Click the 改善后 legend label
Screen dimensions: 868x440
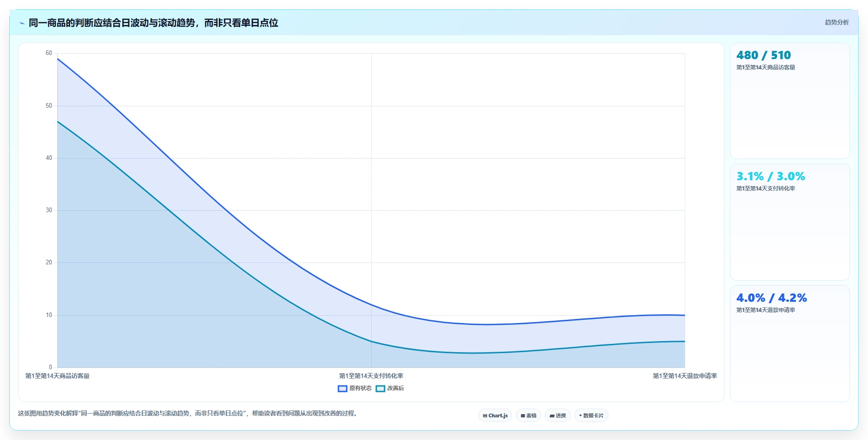(395, 388)
